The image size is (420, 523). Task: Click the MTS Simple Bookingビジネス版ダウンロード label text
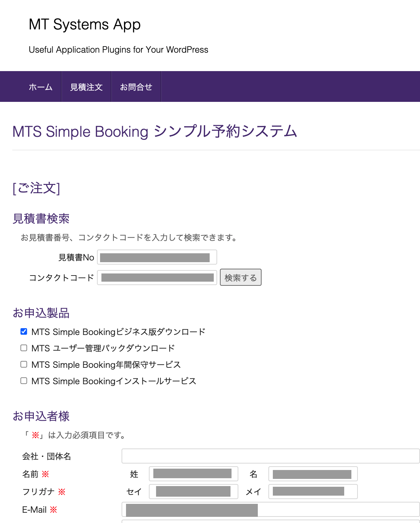pos(118,332)
